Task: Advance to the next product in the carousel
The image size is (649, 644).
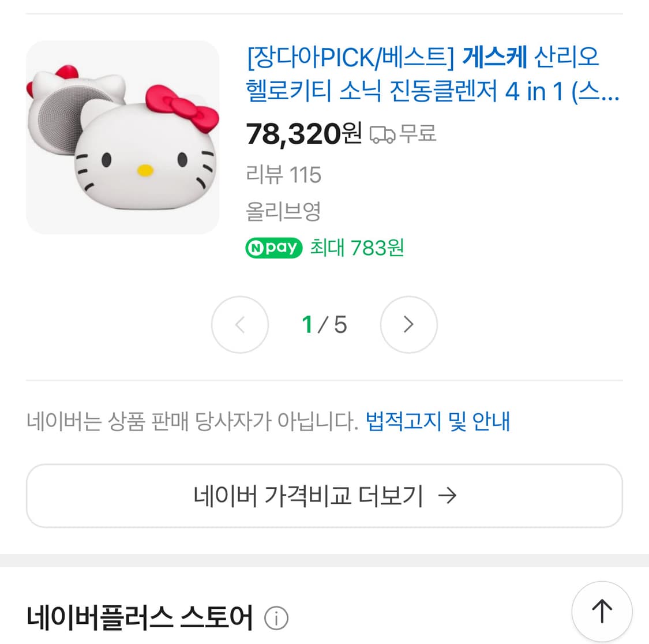Action: [408, 325]
